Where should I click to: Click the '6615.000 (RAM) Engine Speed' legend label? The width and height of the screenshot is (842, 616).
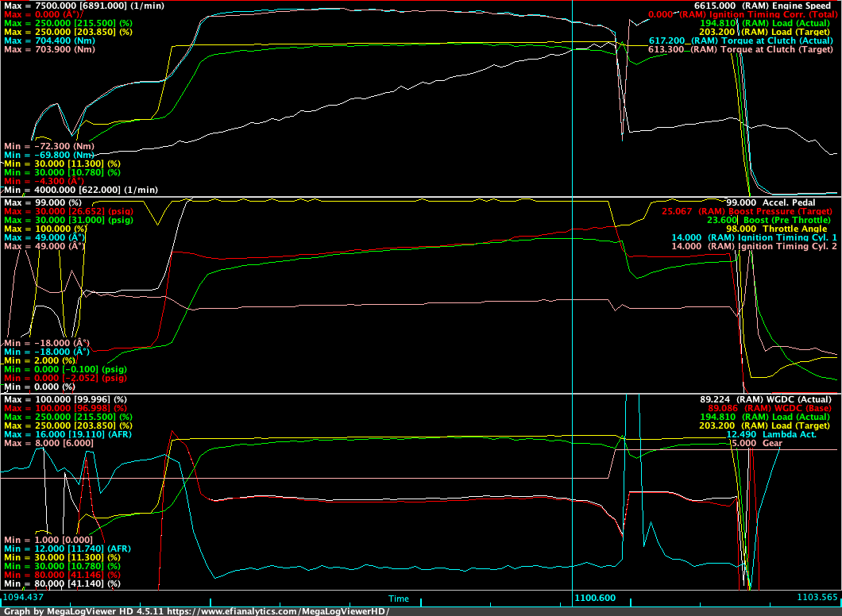pos(763,6)
